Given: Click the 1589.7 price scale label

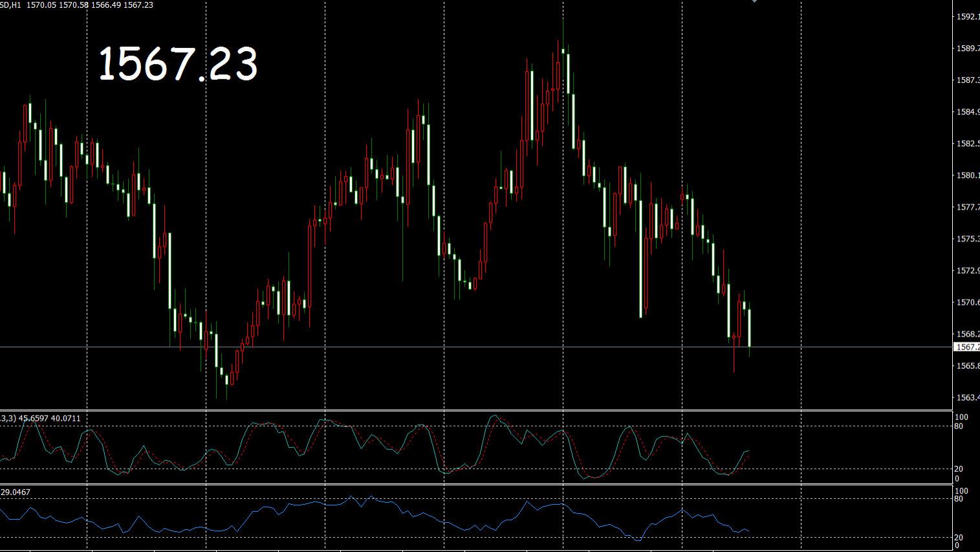Looking at the screenshot, I should coord(968,49).
